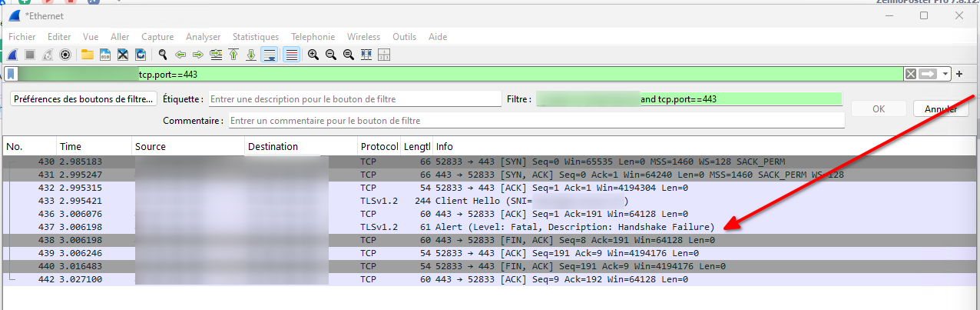
Task: Select packet 440 FIN, ACK row
Action: (x=488, y=266)
